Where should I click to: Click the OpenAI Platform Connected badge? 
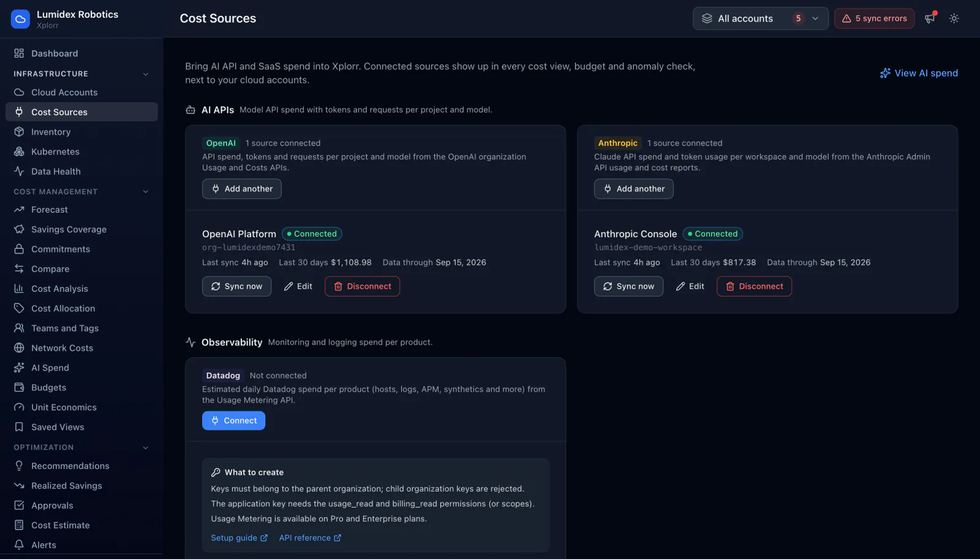coord(312,234)
